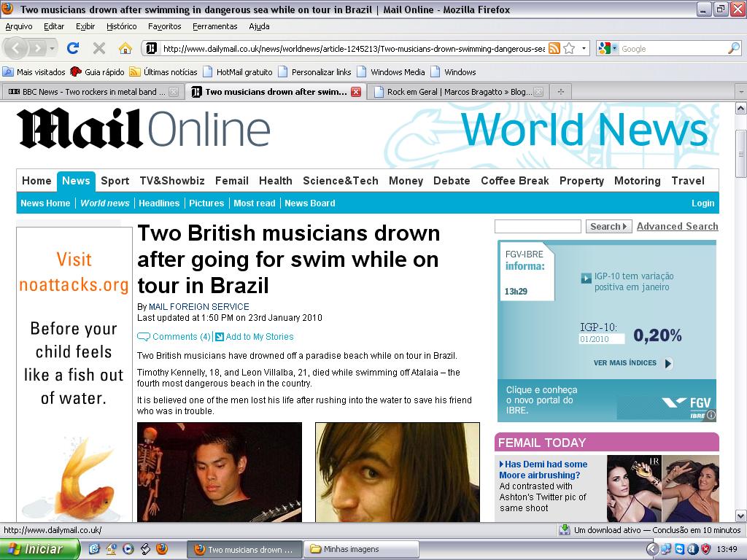Open Comments via the speech bubble icon
The image size is (747, 560).
click(x=143, y=337)
